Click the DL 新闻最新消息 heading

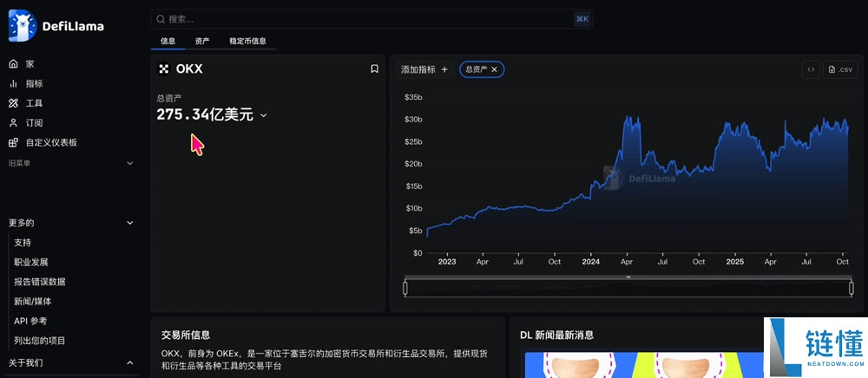pos(557,335)
